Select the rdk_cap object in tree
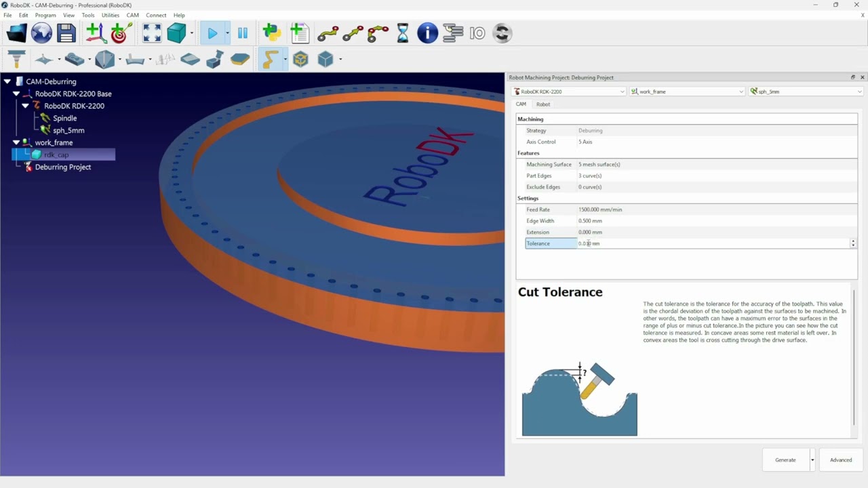The width and height of the screenshot is (868, 488). (x=56, y=155)
